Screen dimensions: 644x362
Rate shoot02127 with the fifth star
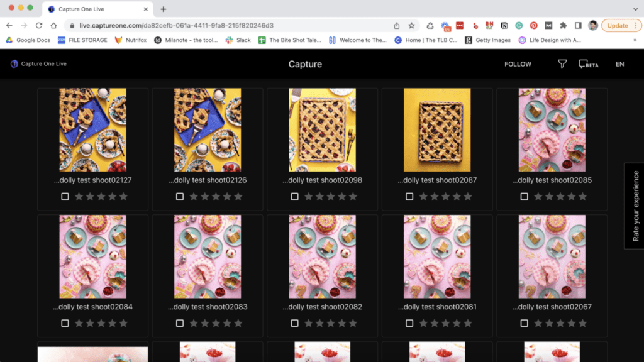pyautogui.click(x=123, y=197)
